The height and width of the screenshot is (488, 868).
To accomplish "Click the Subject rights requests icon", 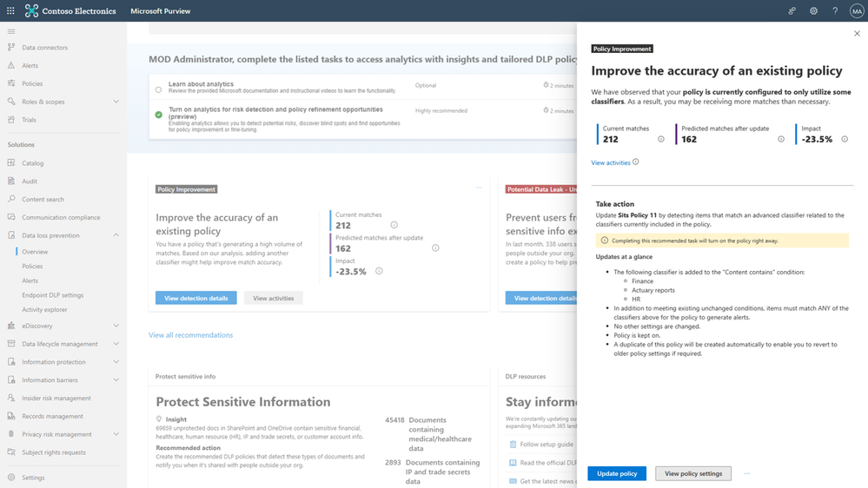I will coord(11,452).
